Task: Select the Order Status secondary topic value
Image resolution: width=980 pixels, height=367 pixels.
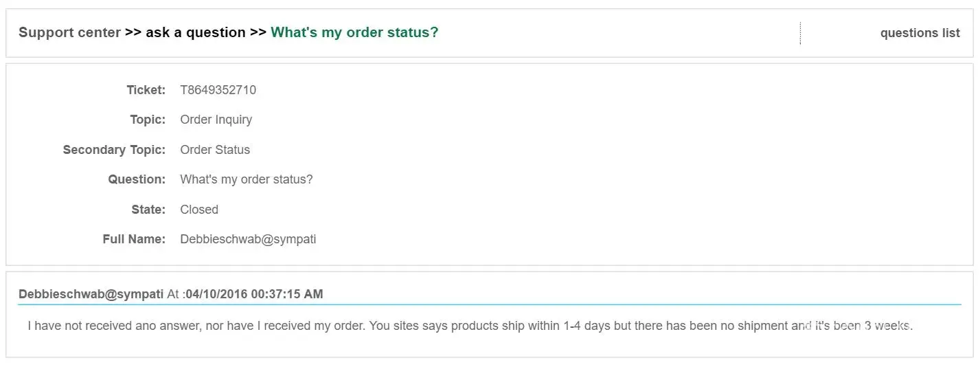Action: (215, 150)
